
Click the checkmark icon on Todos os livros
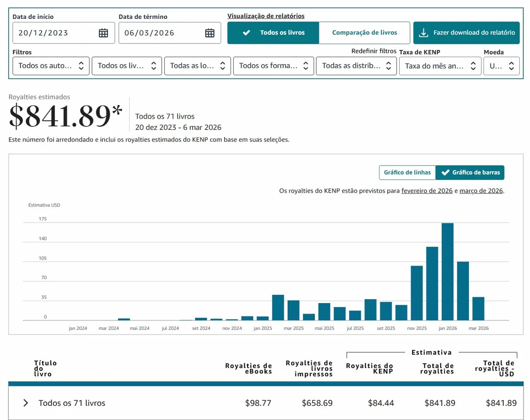247,32
